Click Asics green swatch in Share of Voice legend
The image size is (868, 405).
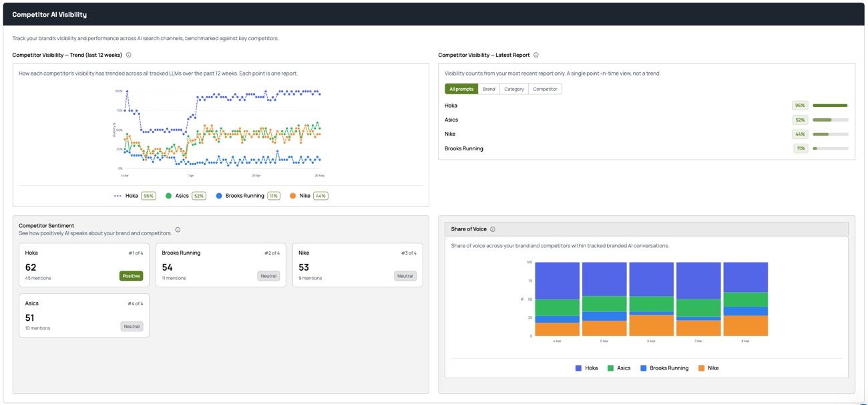[x=610, y=368]
